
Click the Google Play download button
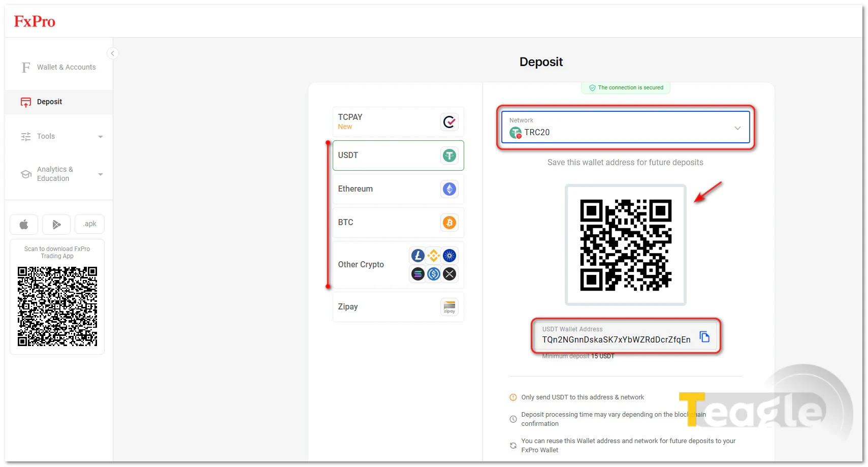56,224
